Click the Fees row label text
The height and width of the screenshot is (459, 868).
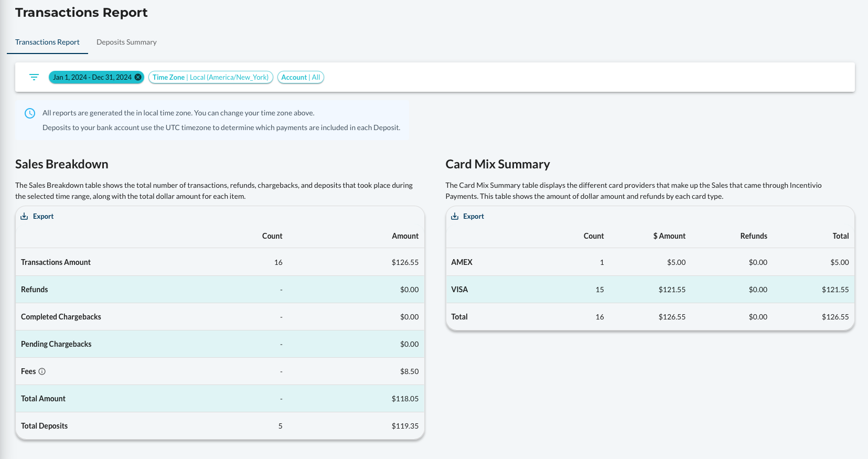click(x=28, y=371)
